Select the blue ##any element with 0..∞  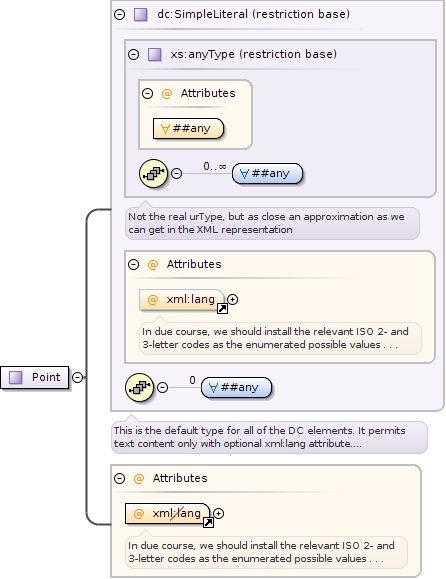(x=267, y=174)
